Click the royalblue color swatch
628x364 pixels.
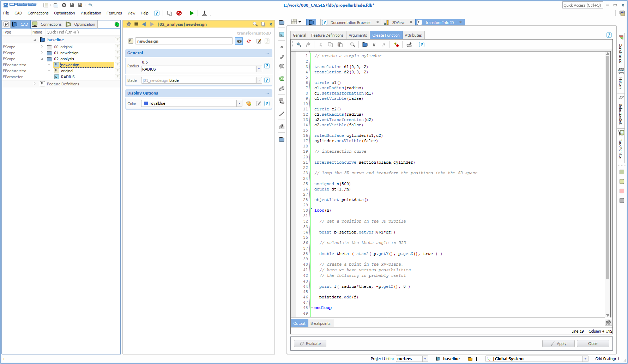point(146,103)
